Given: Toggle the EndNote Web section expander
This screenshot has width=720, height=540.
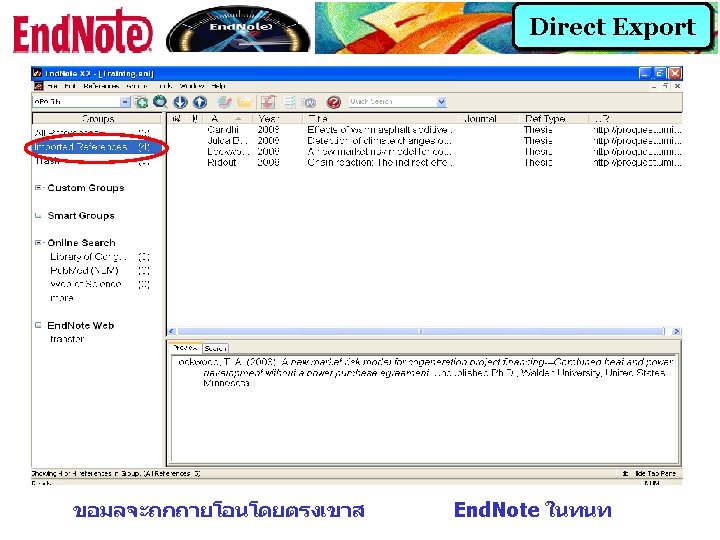Looking at the screenshot, I should [x=39, y=325].
